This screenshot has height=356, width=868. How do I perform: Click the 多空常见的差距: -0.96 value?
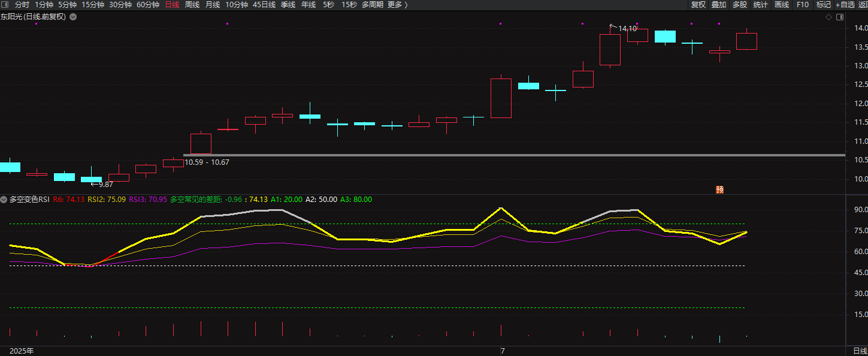[206, 200]
